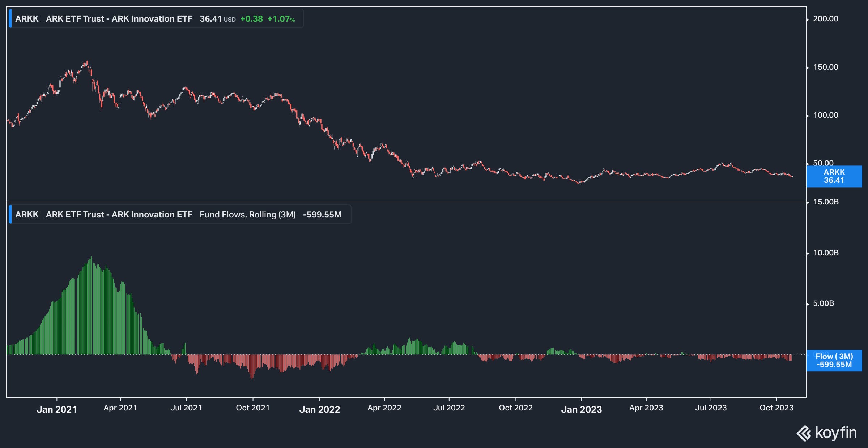This screenshot has width=868, height=448.
Task: Click the Jan 2023 date label
Action: click(582, 409)
